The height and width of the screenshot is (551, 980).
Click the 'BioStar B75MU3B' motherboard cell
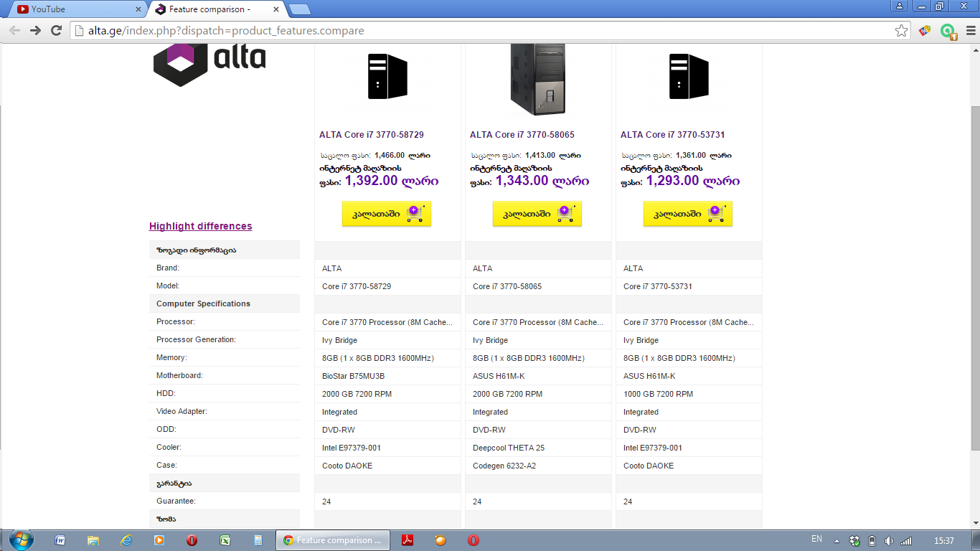coord(387,376)
